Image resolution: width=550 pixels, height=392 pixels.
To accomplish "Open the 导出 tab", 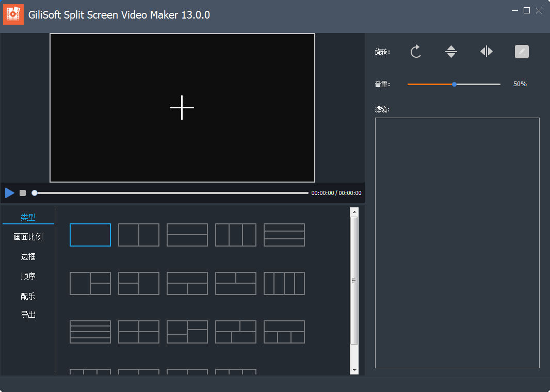I will [x=28, y=315].
